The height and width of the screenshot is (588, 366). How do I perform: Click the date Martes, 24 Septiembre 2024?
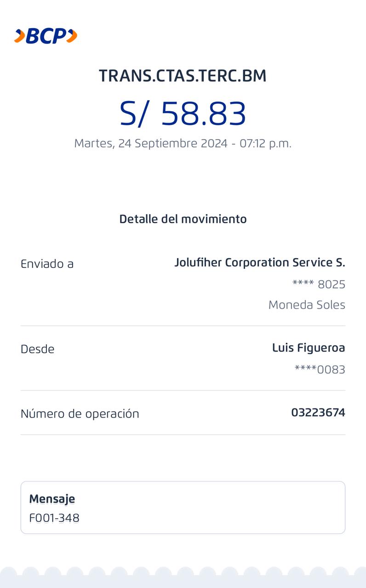tap(151, 143)
